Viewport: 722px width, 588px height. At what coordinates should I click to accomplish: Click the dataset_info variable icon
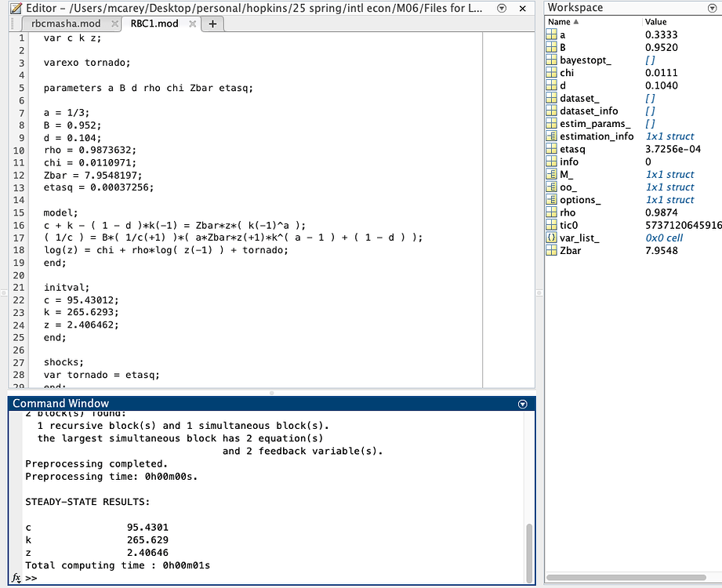tap(551, 111)
